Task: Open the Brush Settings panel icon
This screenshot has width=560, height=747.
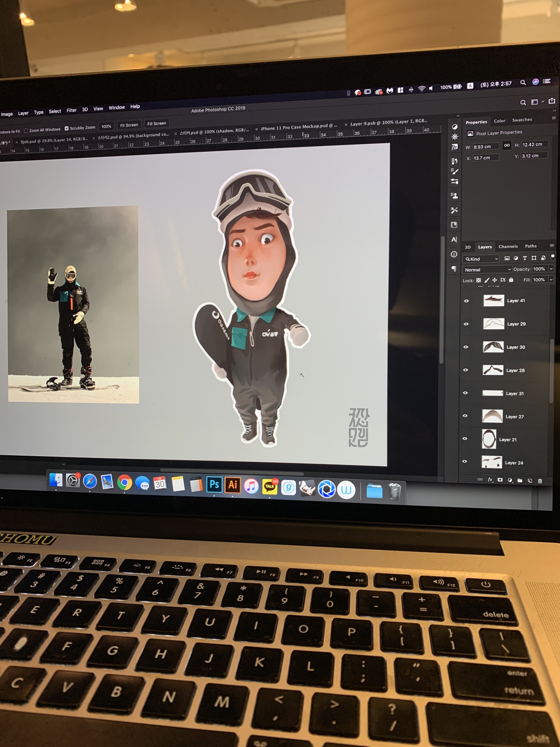Action: pos(455,171)
